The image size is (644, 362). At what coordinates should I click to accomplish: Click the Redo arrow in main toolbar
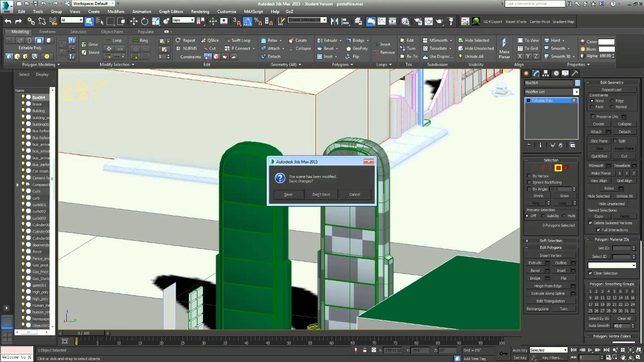click(18, 21)
